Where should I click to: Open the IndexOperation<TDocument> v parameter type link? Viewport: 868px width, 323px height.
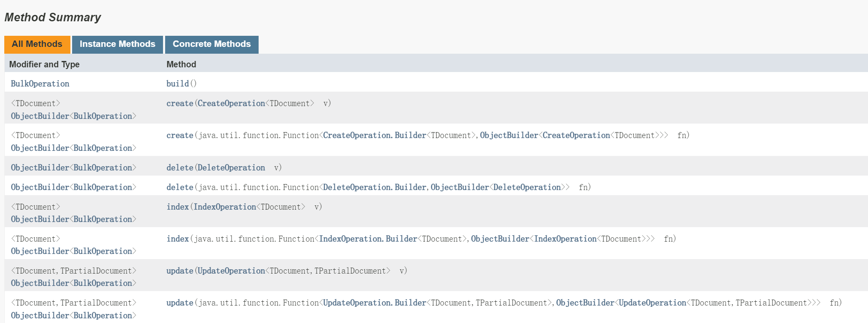(x=224, y=207)
